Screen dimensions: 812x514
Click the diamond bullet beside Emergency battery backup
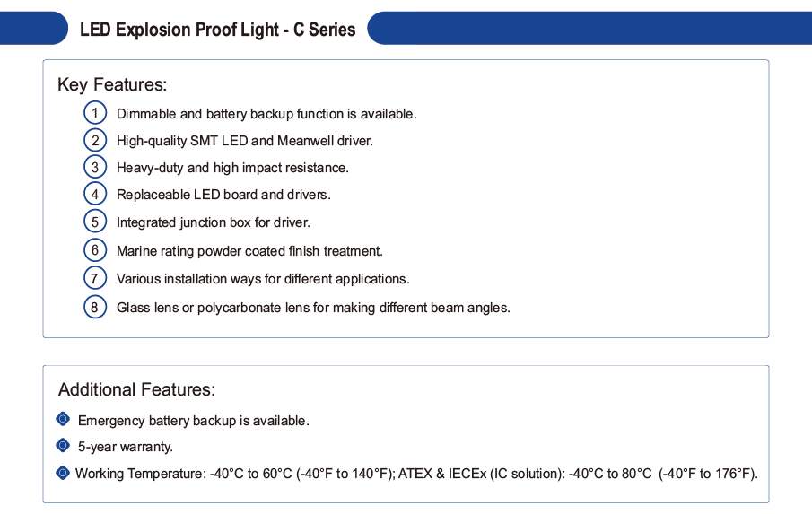coord(63,419)
